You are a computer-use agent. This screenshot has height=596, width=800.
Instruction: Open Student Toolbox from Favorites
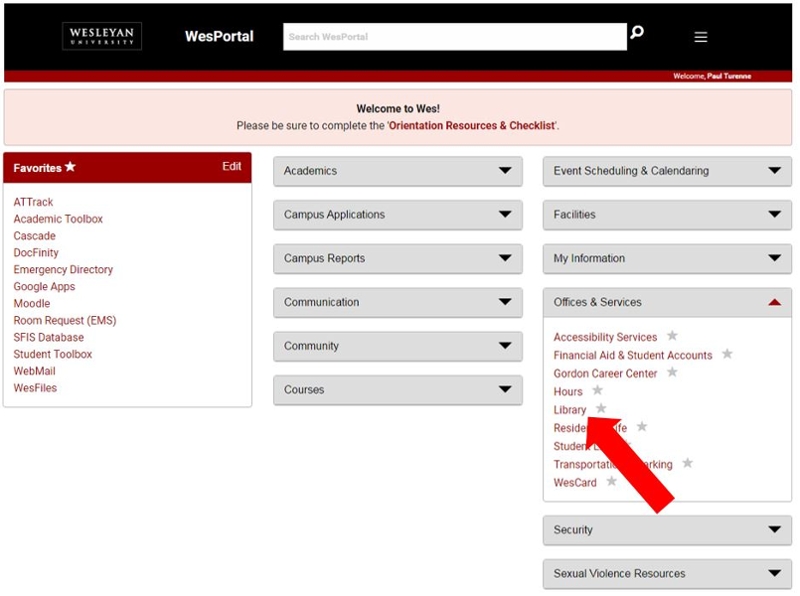coord(53,354)
